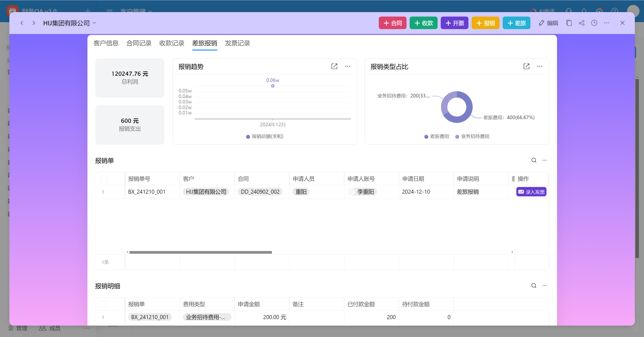Toggle the 报销总额(求和) legend item
This screenshot has height=337, width=644.
[265, 136]
